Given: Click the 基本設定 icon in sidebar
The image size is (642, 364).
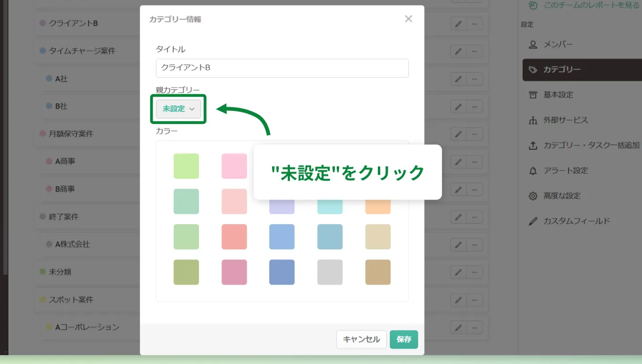Looking at the screenshot, I should (532, 95).
